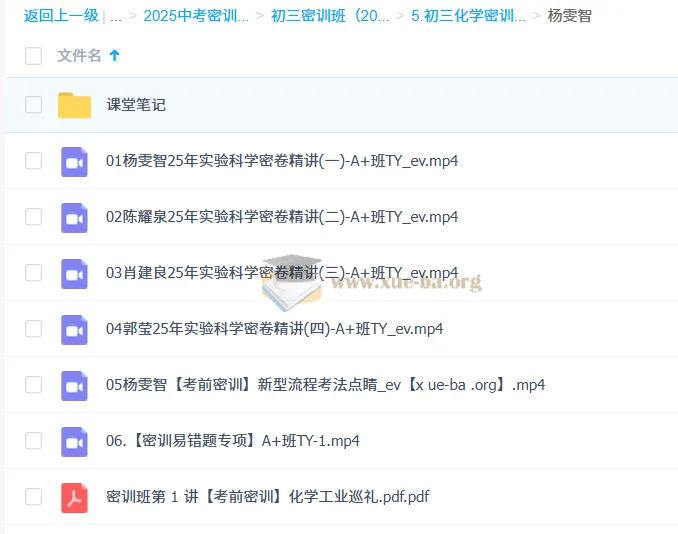
Task: Click the 文件名 sort arrow
Action: [x=114, y=56]
